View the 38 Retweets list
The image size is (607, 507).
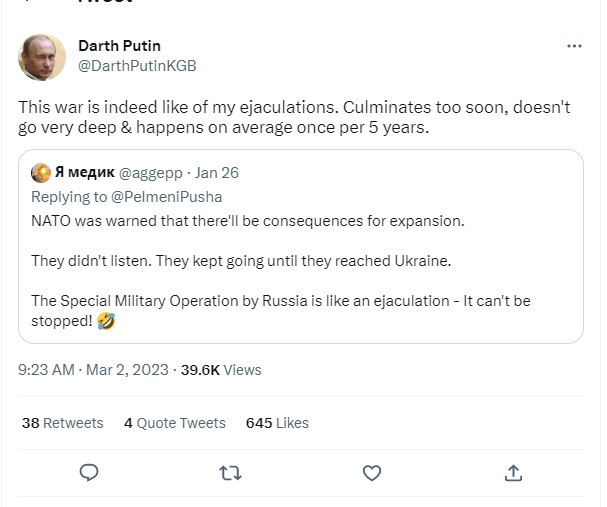pos(63,423)
